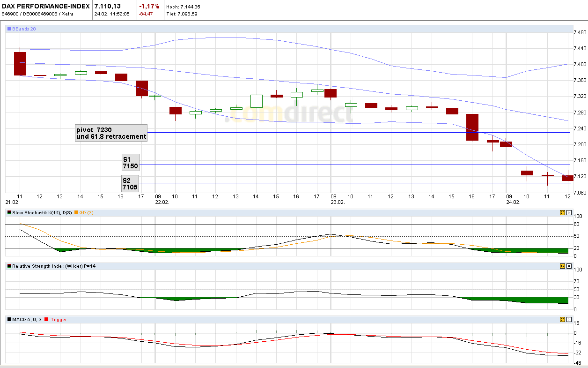The image size is (588, 368).
Task: Click the -1,17% change value
Action: point(149,6)
